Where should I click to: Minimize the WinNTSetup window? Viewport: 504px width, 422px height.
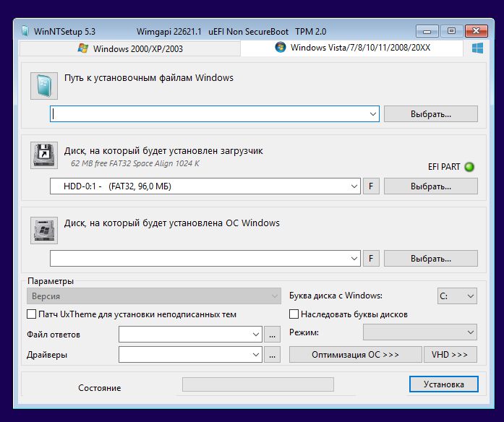tap(427, 31)
